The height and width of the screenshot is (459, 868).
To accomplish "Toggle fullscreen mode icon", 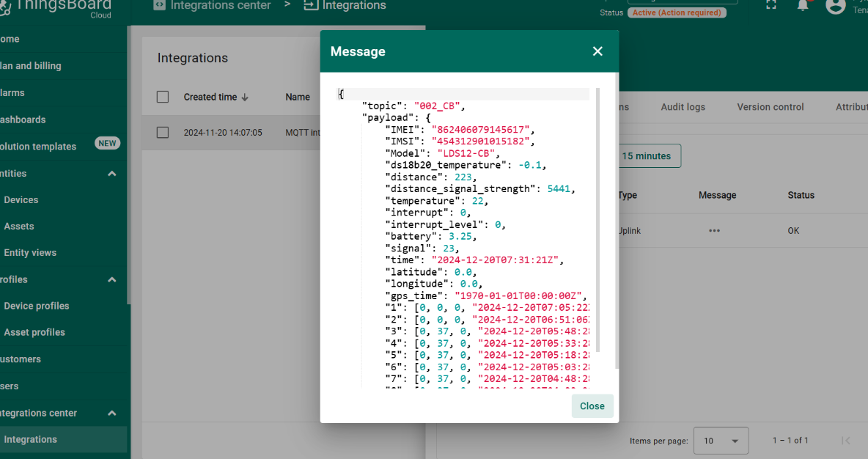I will pos(771,5).
